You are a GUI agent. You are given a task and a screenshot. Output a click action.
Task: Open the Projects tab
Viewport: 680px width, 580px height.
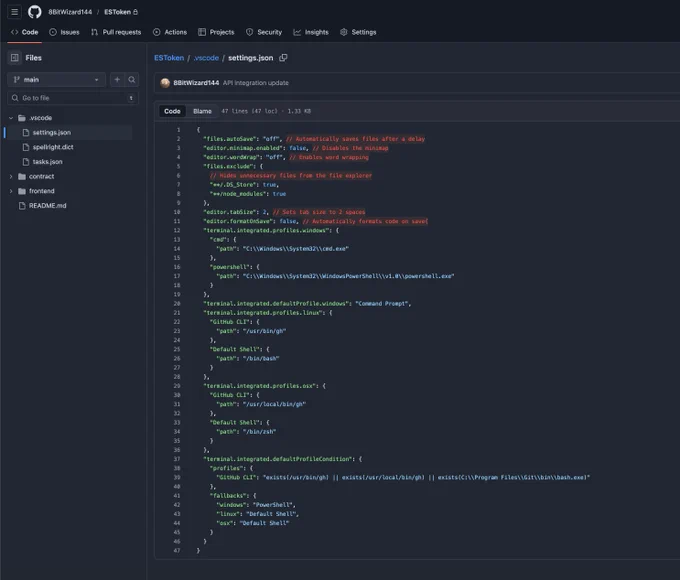pos(216,32)
